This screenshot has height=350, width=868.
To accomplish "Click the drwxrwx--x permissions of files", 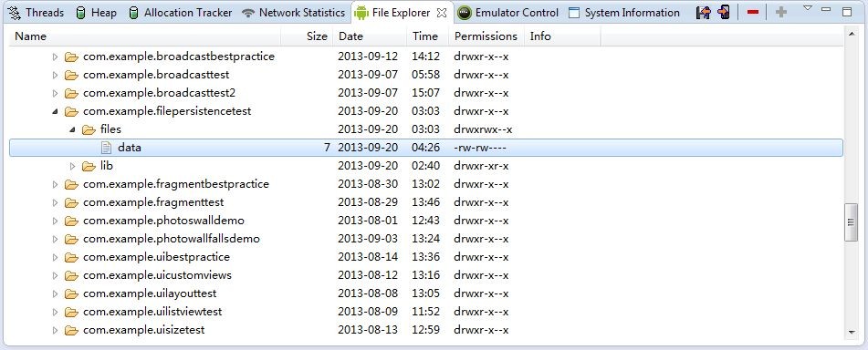I will pyautogui.click(x=483, y=129).
